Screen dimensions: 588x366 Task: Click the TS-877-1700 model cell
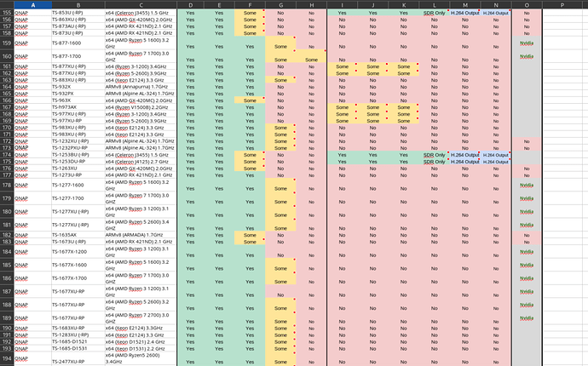[x=78, y=56]
